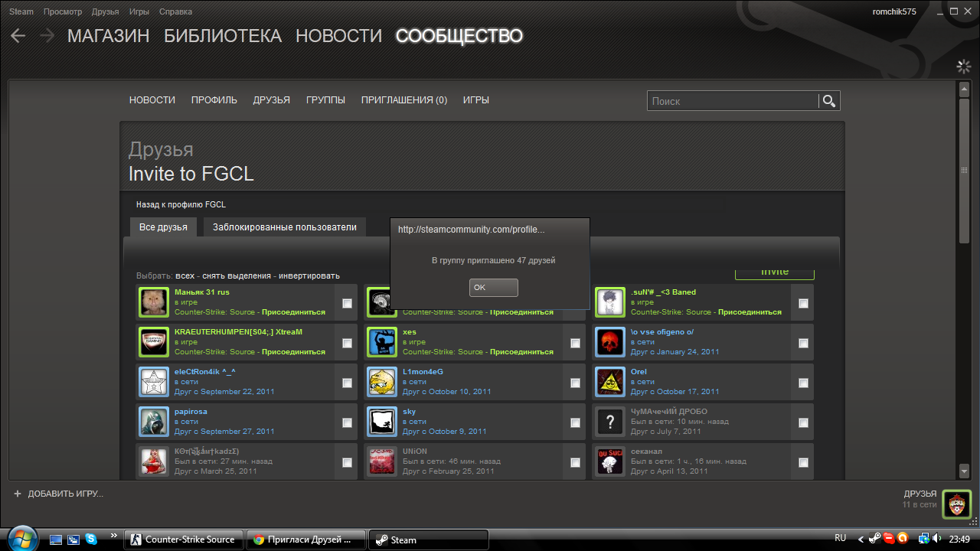Open Orel avatar picture
The width and height of the screenshot is (980, 551).
point(610,382)
